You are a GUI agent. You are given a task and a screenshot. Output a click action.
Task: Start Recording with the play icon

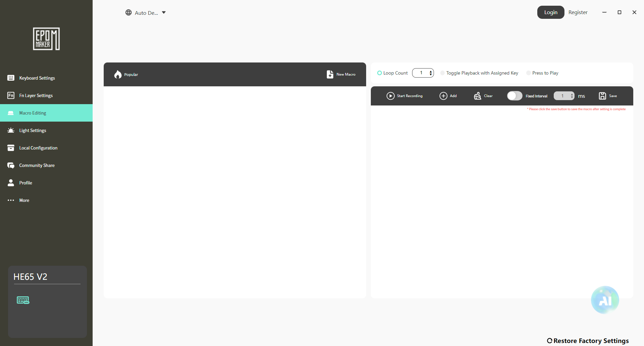coord(390,96)
